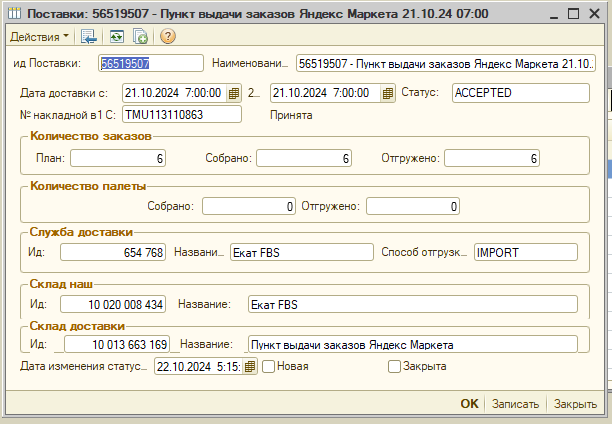Click the pallets Отгружено field

click(x=413, y=206)
